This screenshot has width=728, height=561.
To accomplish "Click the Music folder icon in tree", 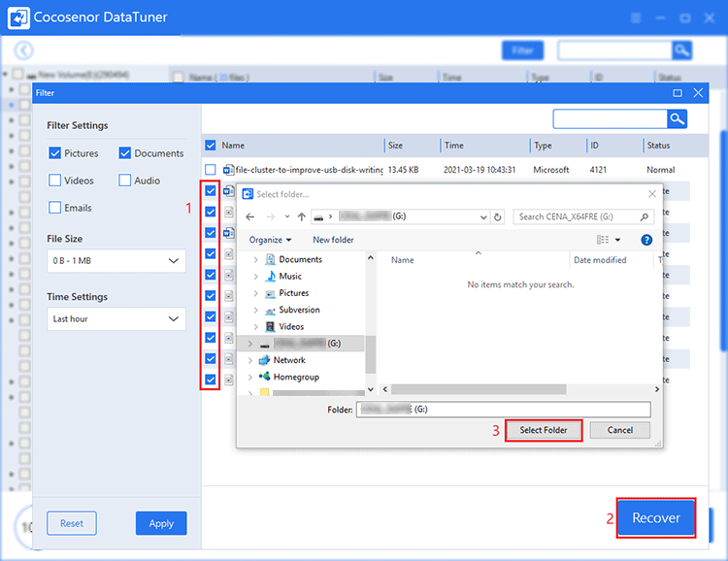I will (x=270, y=277).
